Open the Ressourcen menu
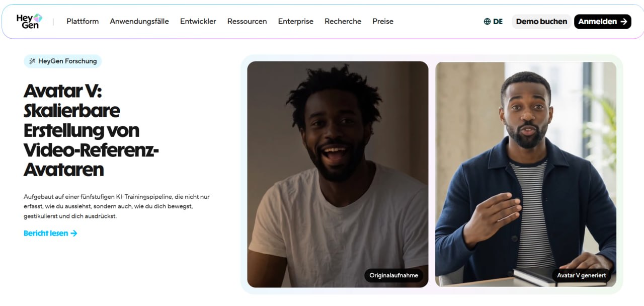This screenshot has height=306, width=644. coord(247,22)
